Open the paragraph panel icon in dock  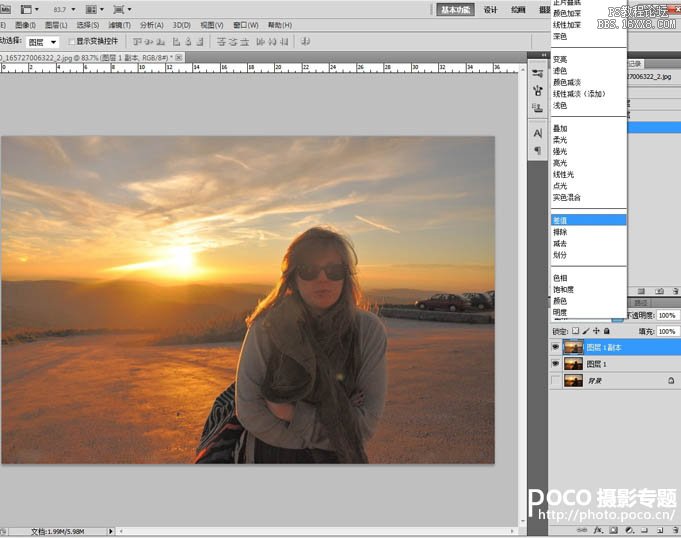(x=538, y=150)
